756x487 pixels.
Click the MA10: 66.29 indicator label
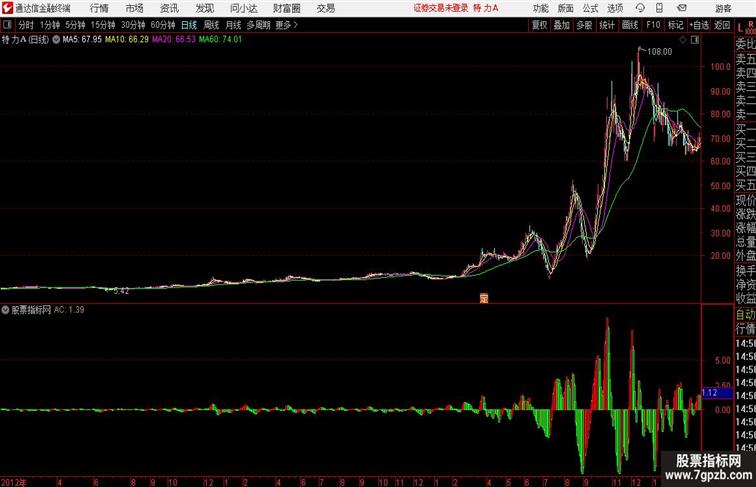click(x=127, y=40)
